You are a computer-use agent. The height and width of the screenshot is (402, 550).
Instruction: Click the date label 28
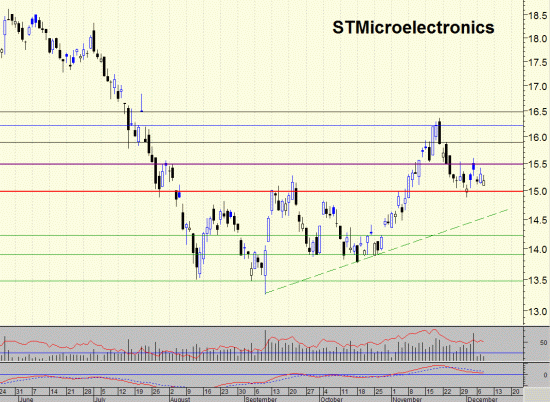[88, 391]
